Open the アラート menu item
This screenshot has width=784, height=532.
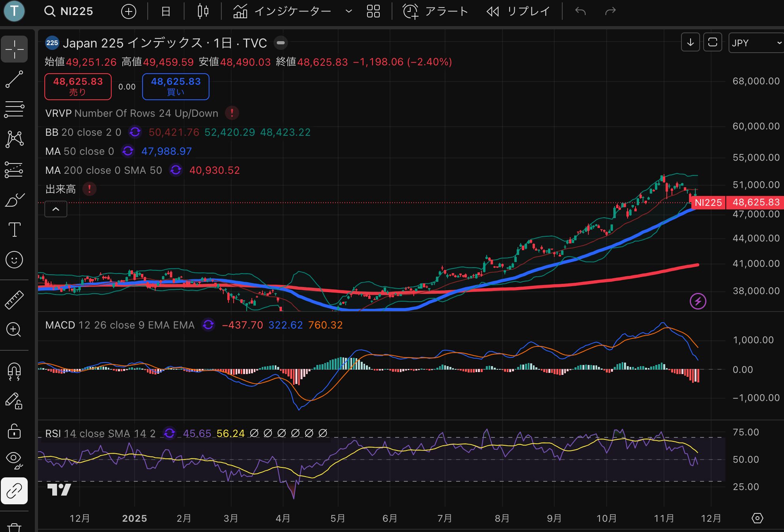click(435, 11)
